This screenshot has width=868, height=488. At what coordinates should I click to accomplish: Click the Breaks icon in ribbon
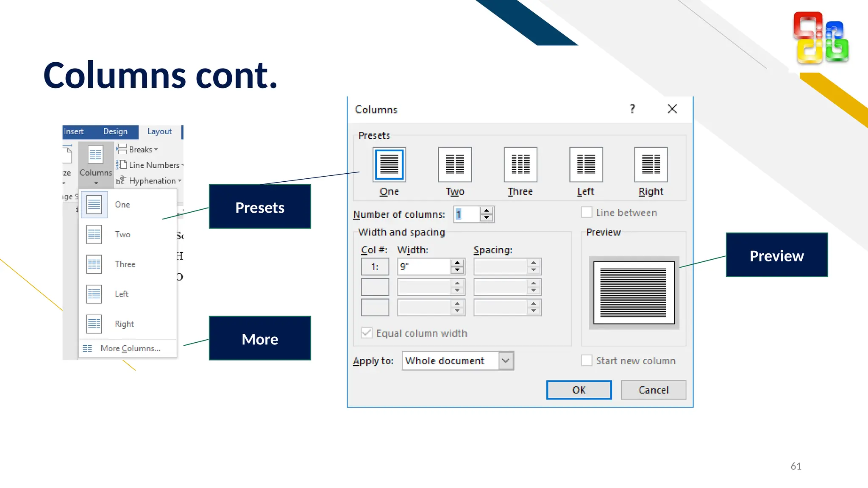pyautogui.click(x=122, y=149)
